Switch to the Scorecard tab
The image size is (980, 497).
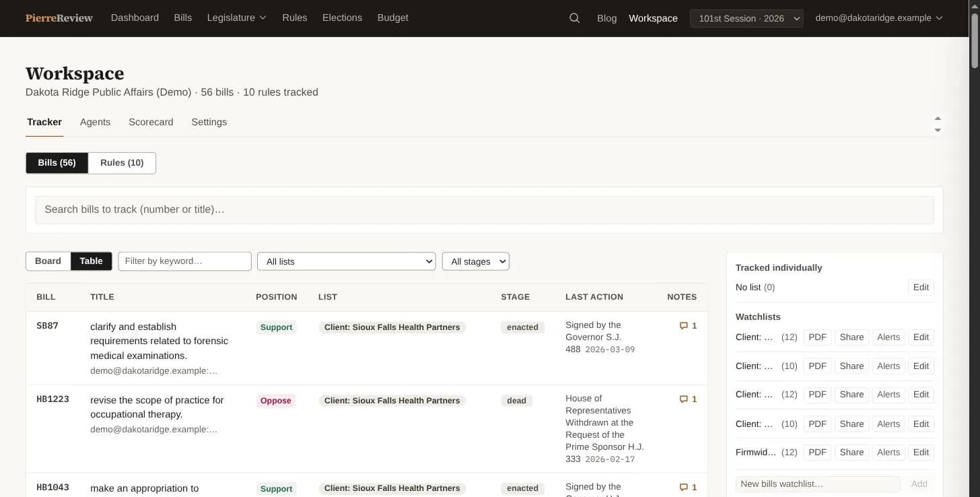(151, 122)
